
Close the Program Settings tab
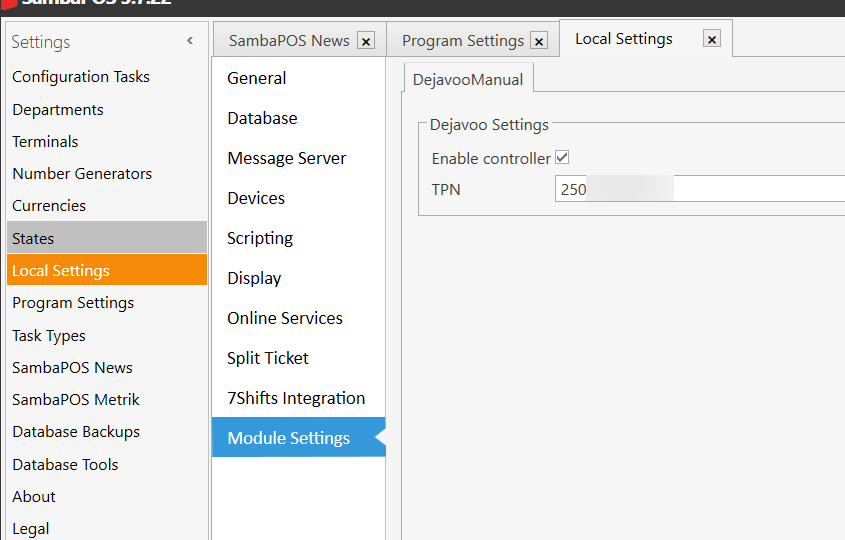(x=539, y=41)
